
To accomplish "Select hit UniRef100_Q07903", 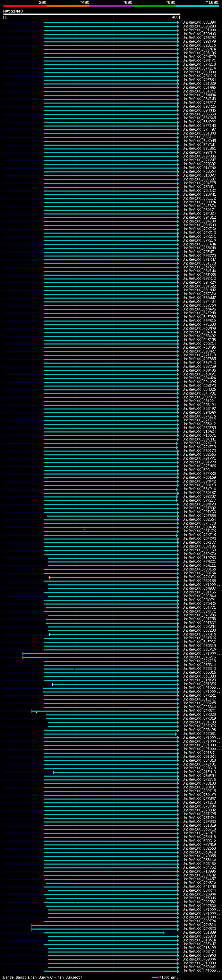I will (199, 955).
